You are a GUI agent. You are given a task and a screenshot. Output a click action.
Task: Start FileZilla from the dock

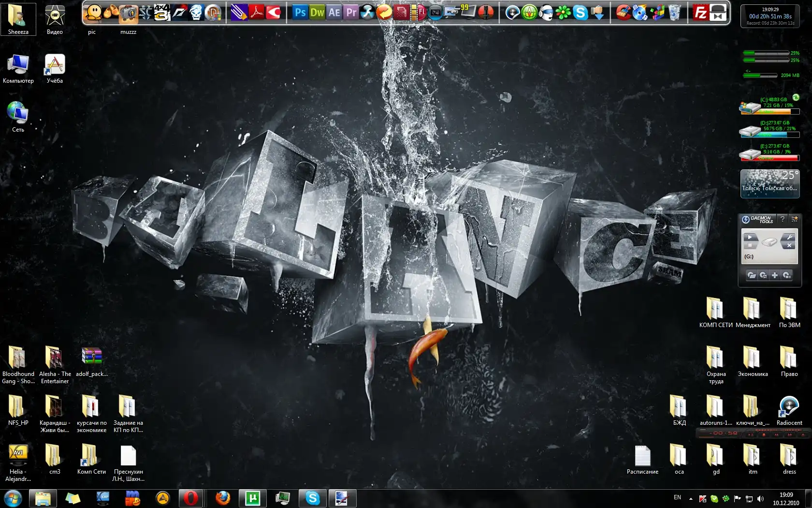point(700,13)
